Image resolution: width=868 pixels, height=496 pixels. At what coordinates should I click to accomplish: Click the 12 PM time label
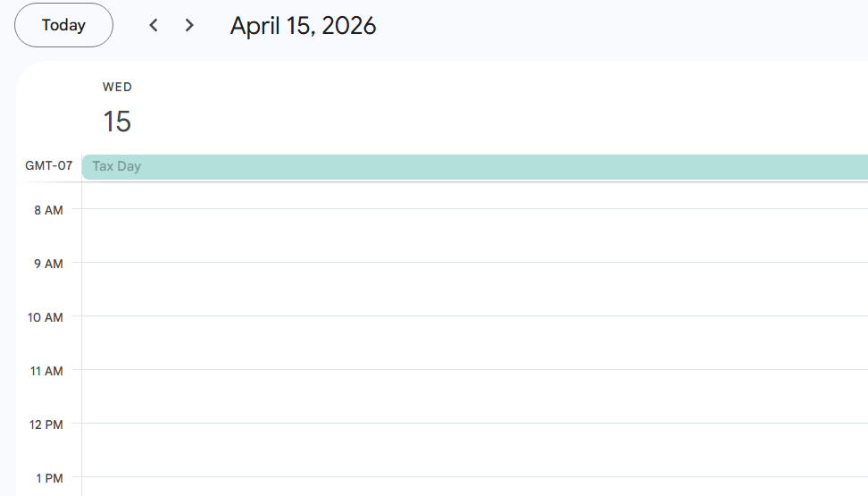(46, 425)
